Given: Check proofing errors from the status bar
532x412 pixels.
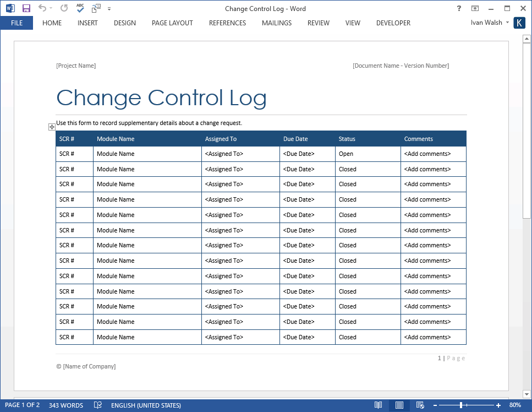Looking at the screenshot, I should [98, 405].
